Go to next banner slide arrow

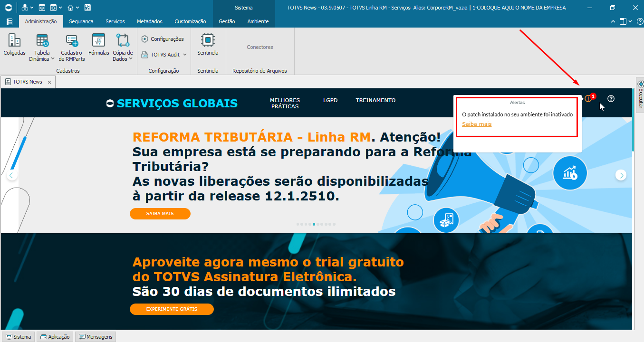point(621,175)
